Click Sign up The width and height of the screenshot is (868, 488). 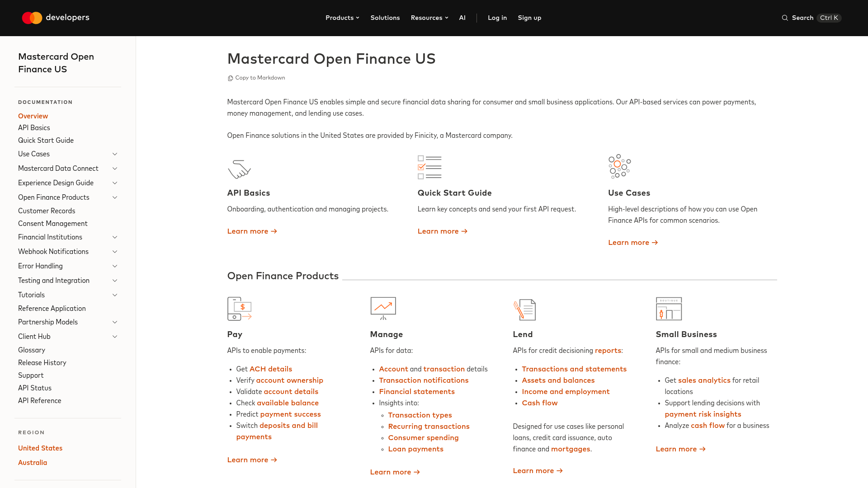(529, 18)
